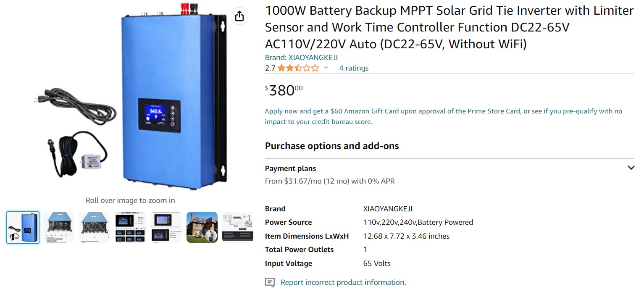
Task: Select the LCD Screen Display thumbnail
Action: click(130, 227)
